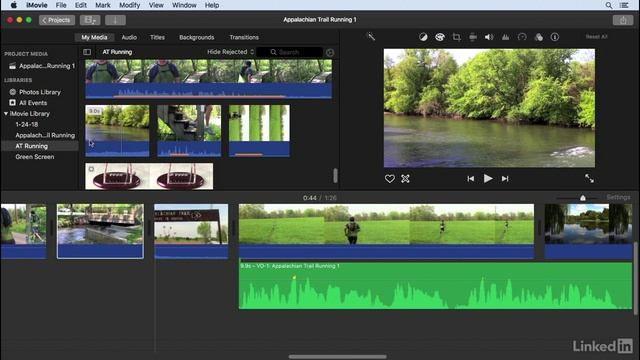Open noise reduction and equalizer tool
The height and width of the screenshot is (360, 640).
505,37
